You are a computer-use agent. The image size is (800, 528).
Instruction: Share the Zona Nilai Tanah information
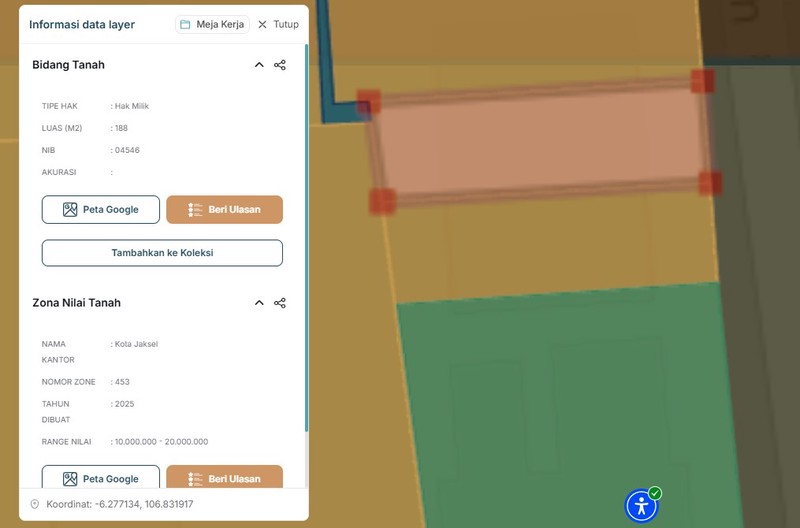click(x=280, y=303)
